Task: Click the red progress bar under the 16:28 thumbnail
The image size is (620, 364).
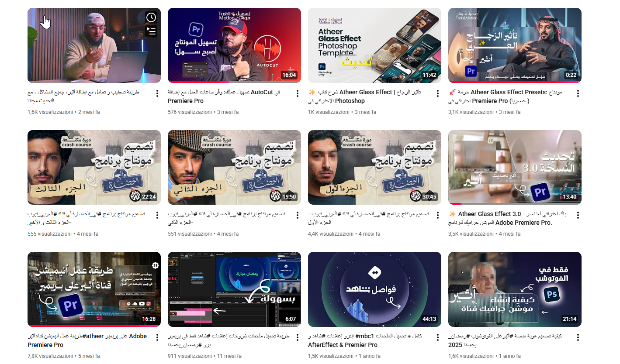Action: point(94,326)
